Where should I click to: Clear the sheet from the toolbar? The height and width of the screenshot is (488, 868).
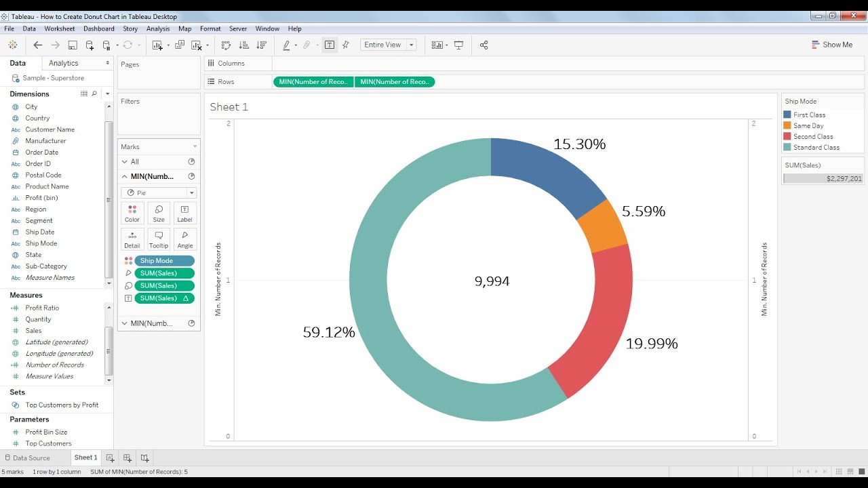click(197, 45)
